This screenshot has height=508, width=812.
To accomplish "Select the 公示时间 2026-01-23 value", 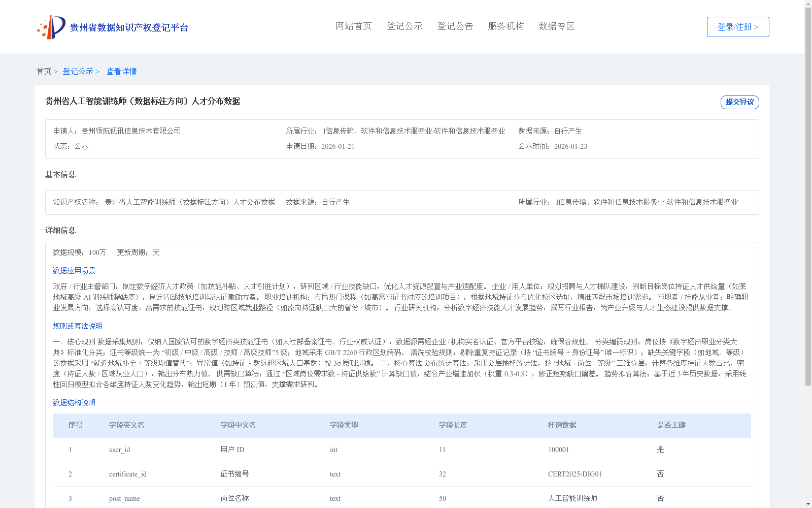I will (570, 146).
